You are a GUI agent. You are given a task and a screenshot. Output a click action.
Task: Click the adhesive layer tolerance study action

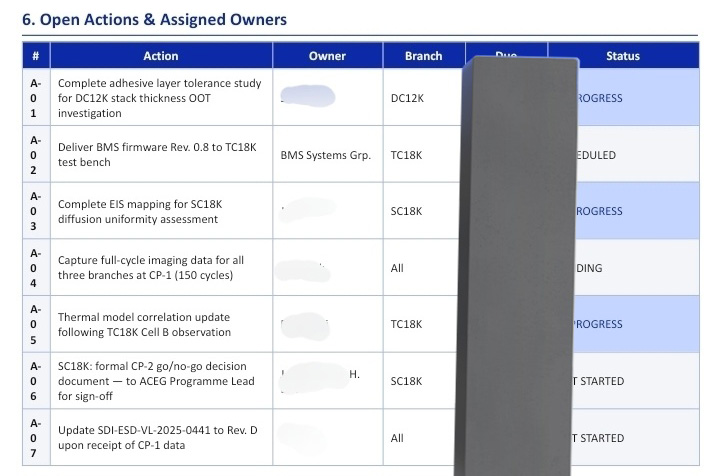159,98
